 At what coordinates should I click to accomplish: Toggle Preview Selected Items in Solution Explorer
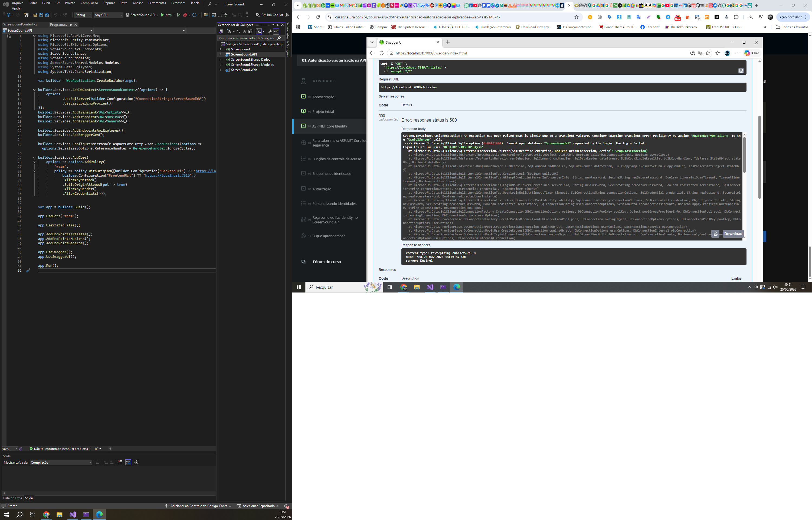[276, 31]
